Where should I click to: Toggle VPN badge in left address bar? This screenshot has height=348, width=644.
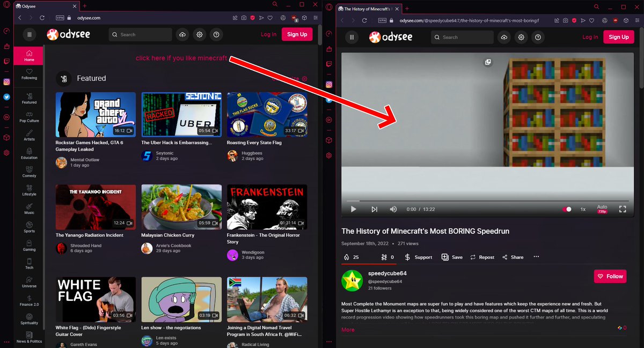coord(60,18)
